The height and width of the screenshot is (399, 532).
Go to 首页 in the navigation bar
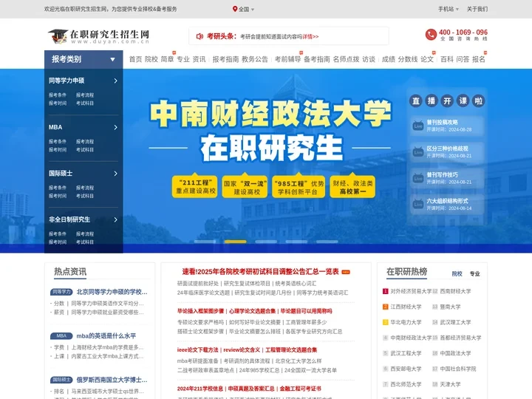(135, 59)
